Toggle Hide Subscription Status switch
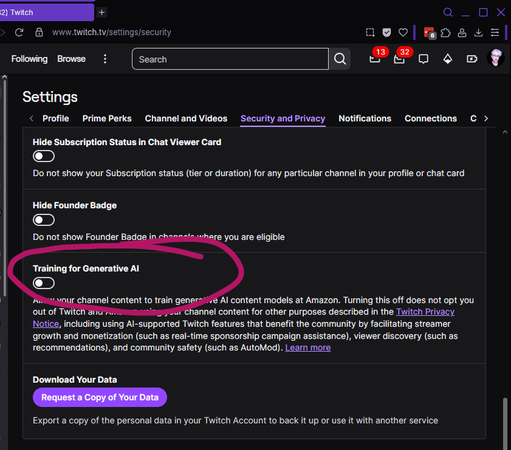Screen dimensions: 511x450 pos(44,156)
